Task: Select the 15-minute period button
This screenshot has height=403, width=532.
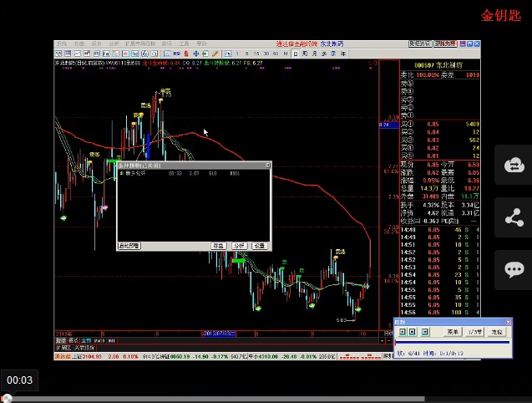Action: click(256, 54)
